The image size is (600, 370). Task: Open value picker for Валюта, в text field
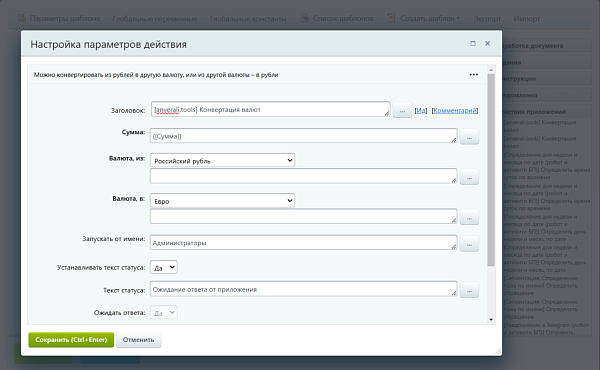[x=469, y=217]
